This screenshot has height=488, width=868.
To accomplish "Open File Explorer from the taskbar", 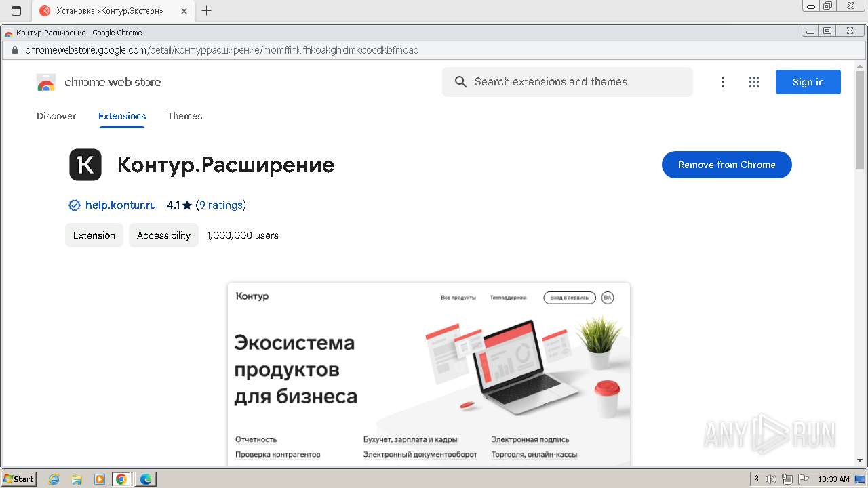I will pyautogui.click(x=77, y=479).
